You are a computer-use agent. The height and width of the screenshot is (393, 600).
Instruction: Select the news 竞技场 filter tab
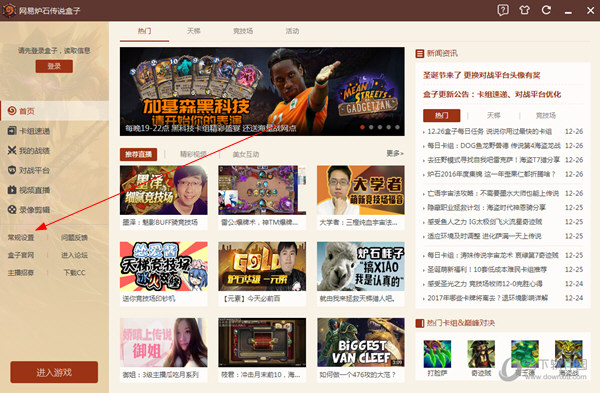pyautogui.click(x=546, y=115)
